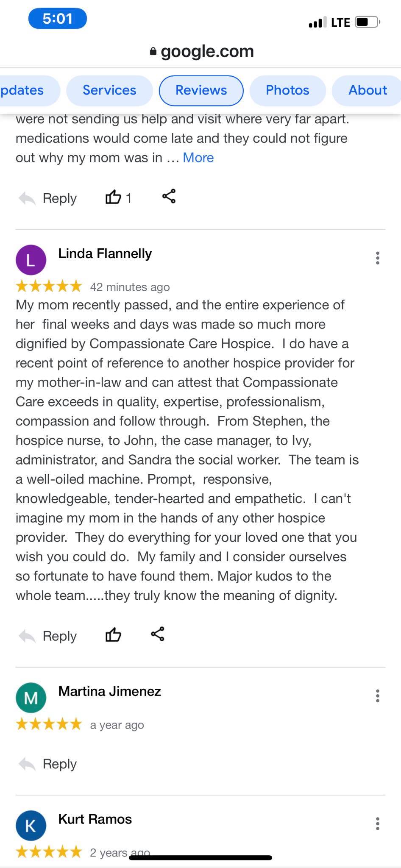
Task: Open three-dot menu for Martina Jimenez's review
Action: click(377, 696)
